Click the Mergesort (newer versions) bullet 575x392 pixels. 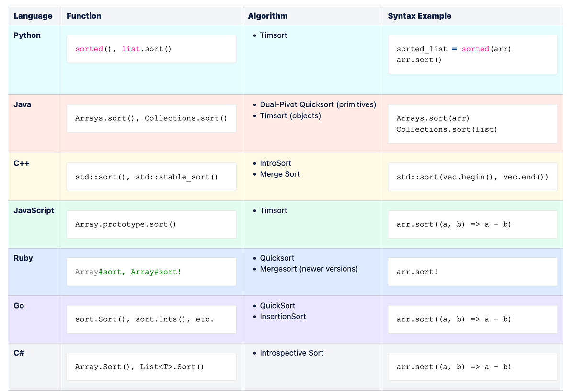[309, 269]
